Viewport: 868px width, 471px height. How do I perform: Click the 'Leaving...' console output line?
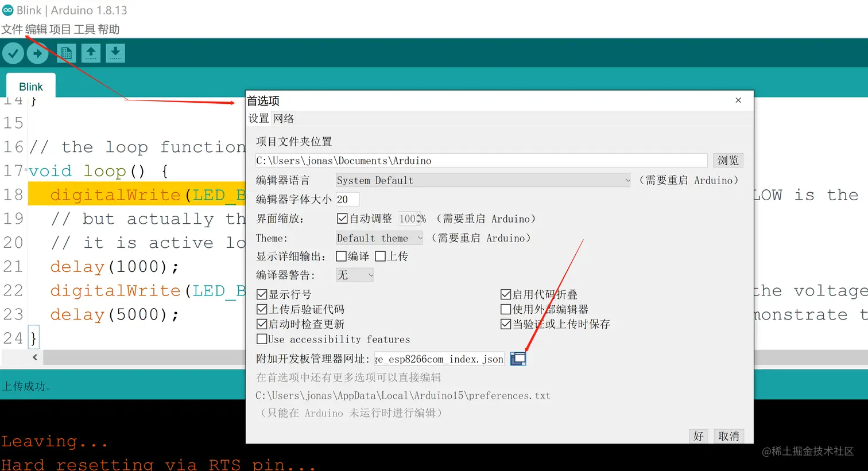55,441
